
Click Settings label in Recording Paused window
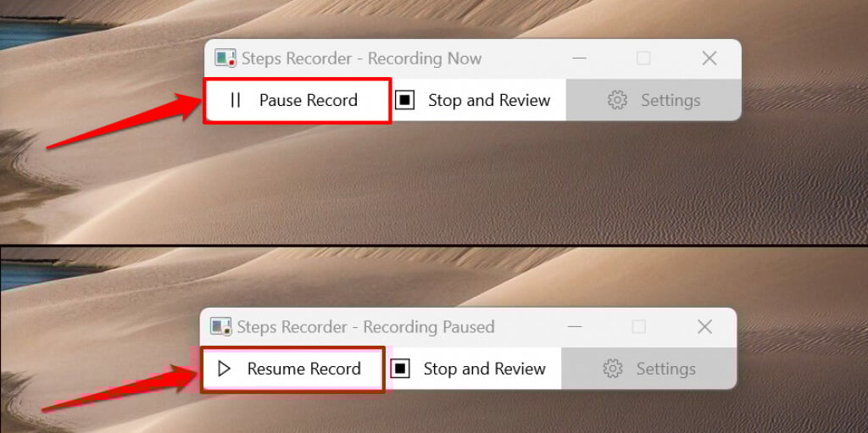(x=666, y=369)
